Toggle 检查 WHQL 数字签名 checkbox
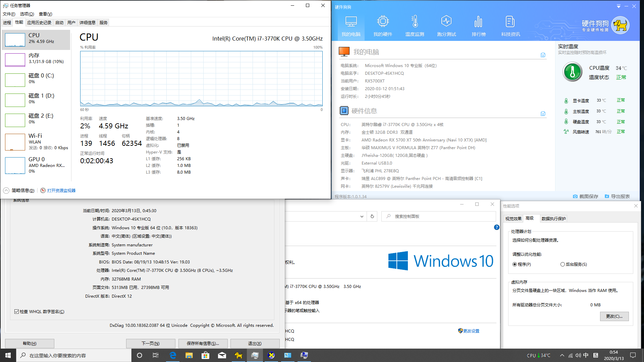The height and width of the screenshot is (362, 644). pyautogui.click(x=16, y=312)
